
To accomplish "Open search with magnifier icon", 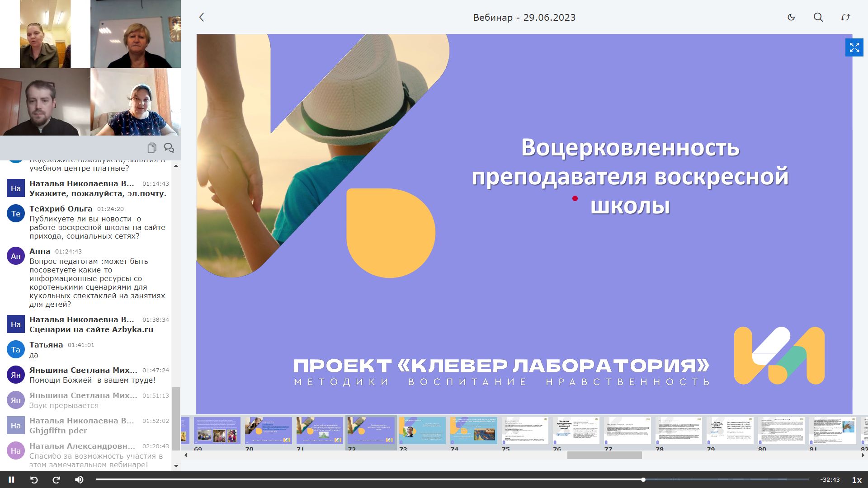I will [x=818, y=17].
